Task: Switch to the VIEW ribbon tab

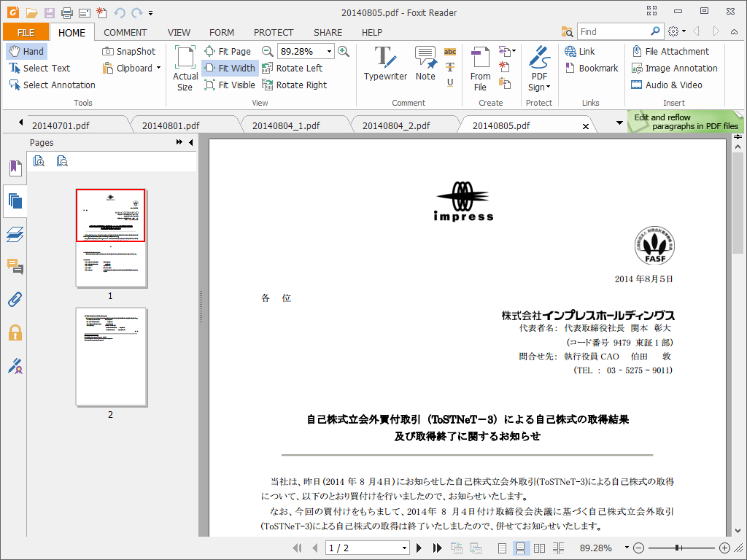Action: [179, 32]
